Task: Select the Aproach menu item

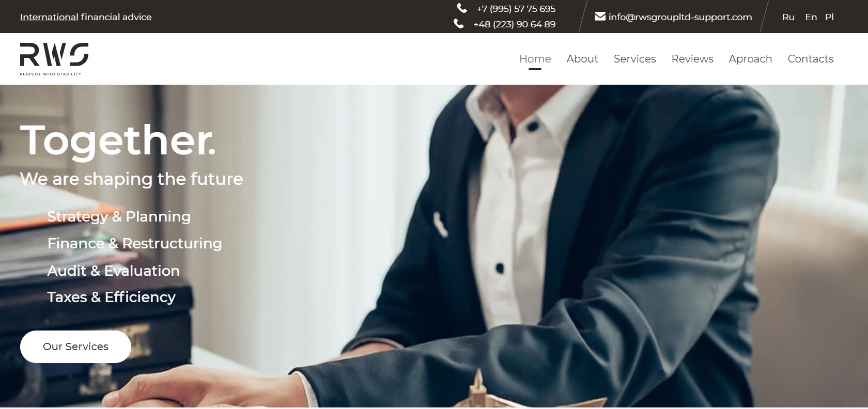Action: [x=750, y=59]
